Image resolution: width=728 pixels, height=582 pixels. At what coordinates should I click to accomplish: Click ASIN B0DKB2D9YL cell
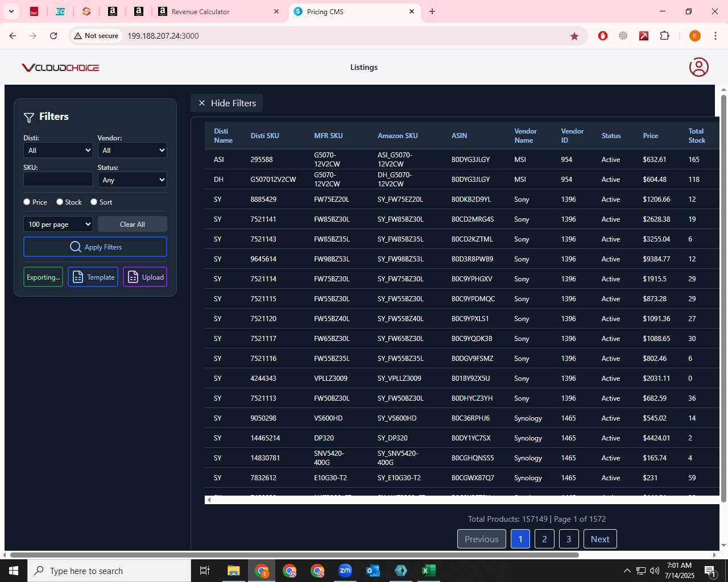point(471,199)
